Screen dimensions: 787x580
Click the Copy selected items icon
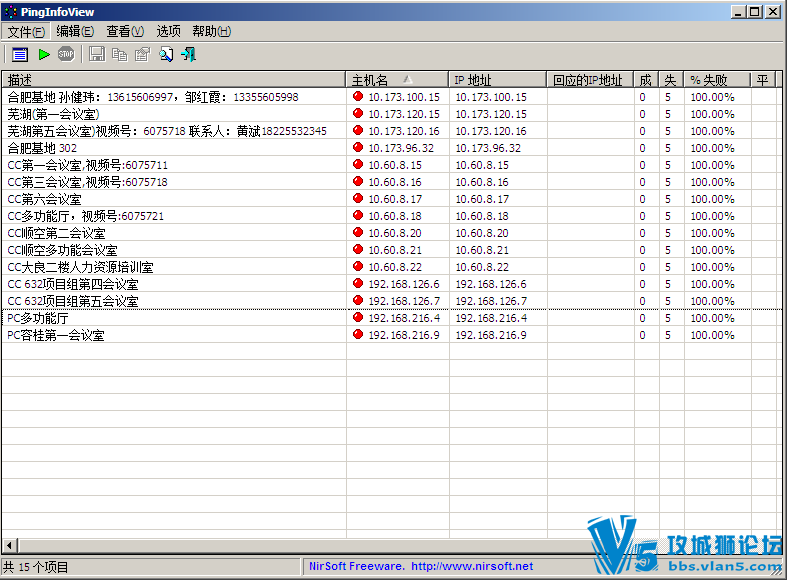[x=119, y=54]
